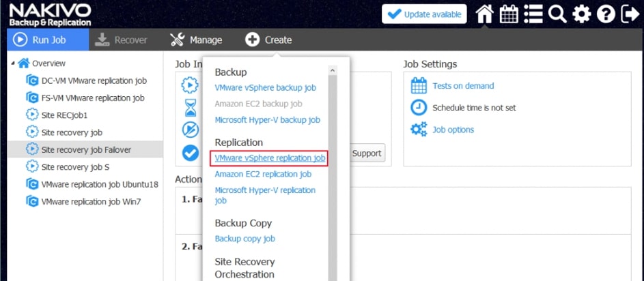Select DC-VM VMware replication job
Screen dimensions: 644x281
point(94,80)
